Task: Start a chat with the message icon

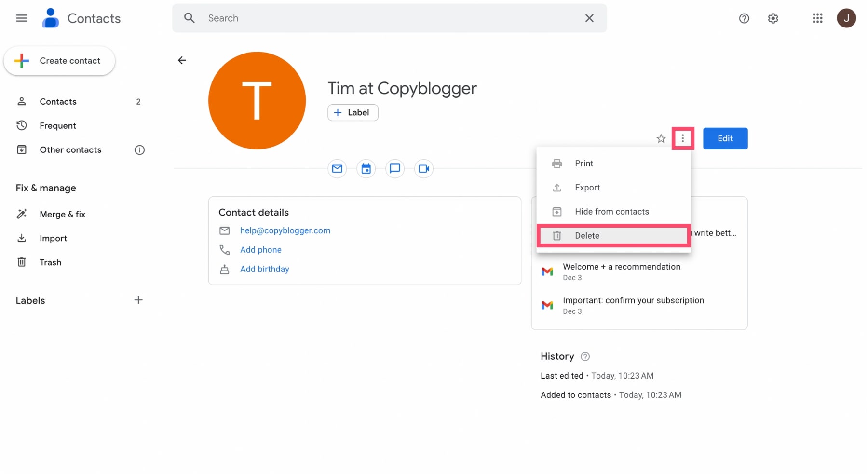Action: [x=395, y=169]
